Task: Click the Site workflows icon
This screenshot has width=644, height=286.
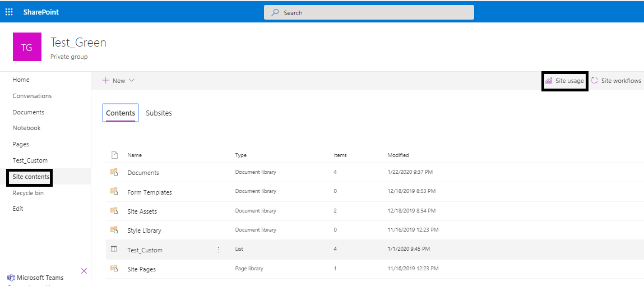Action: 595,81
